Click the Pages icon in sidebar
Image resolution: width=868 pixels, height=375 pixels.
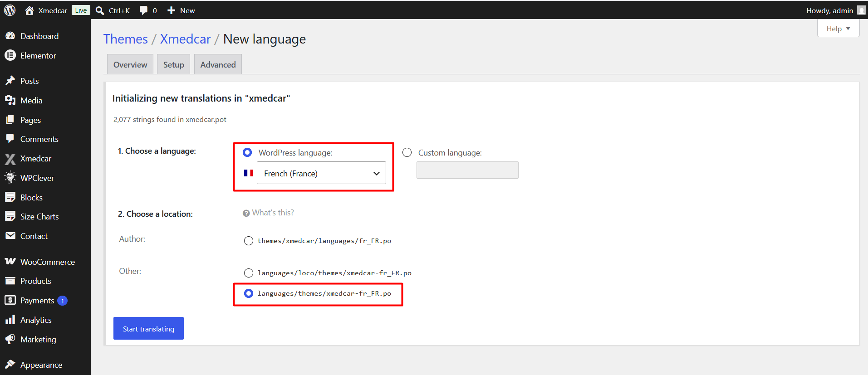tap(10, 120)
